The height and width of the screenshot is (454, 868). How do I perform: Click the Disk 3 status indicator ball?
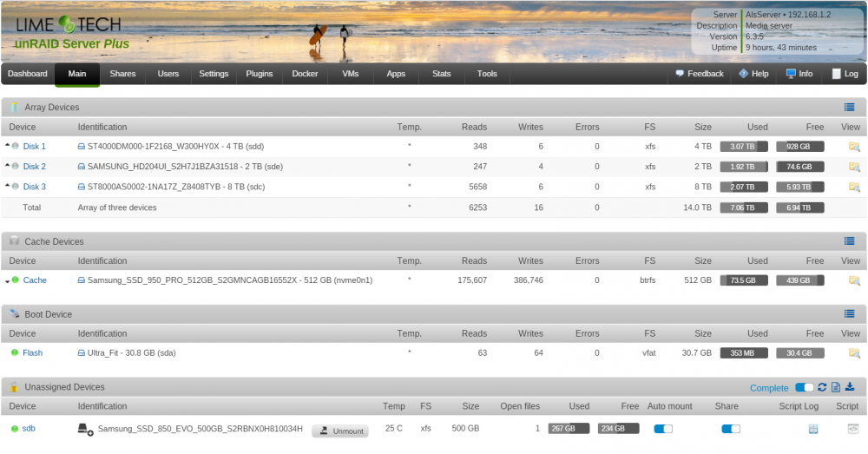(16, 187)
